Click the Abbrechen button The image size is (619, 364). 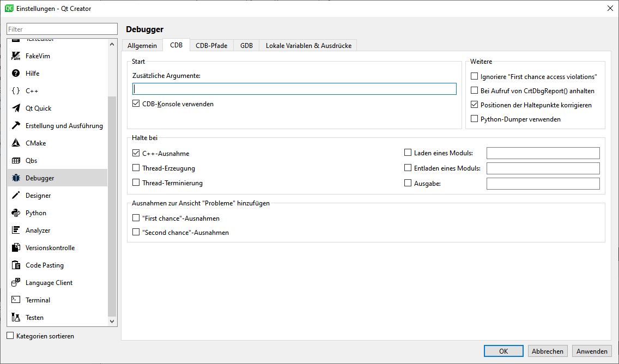[548, 351]
